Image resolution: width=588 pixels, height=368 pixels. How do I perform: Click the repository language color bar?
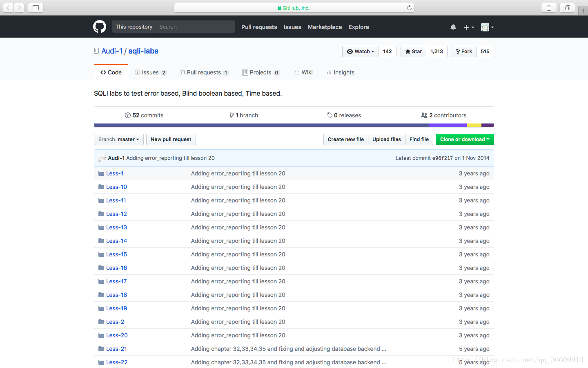tap(294, 126)
